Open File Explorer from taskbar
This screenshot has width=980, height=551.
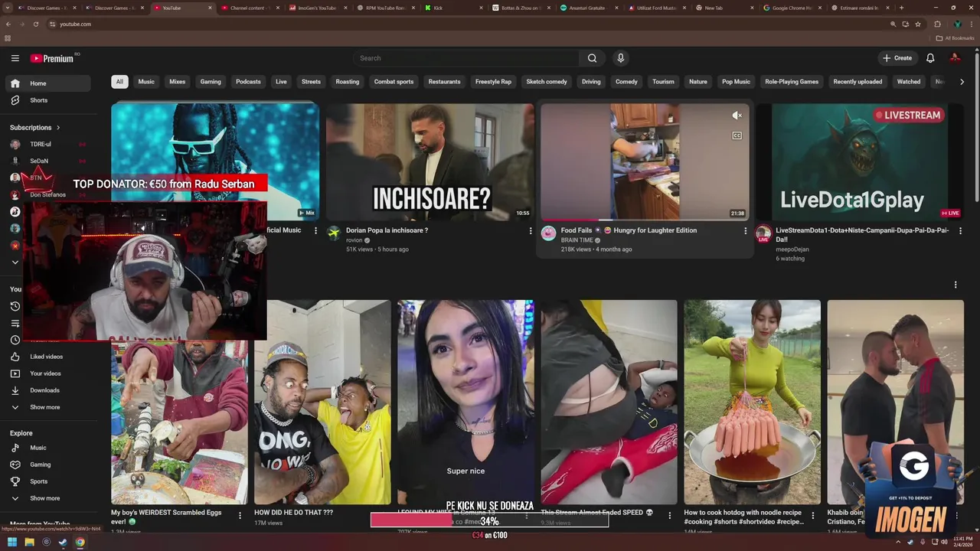click(29, 543)
